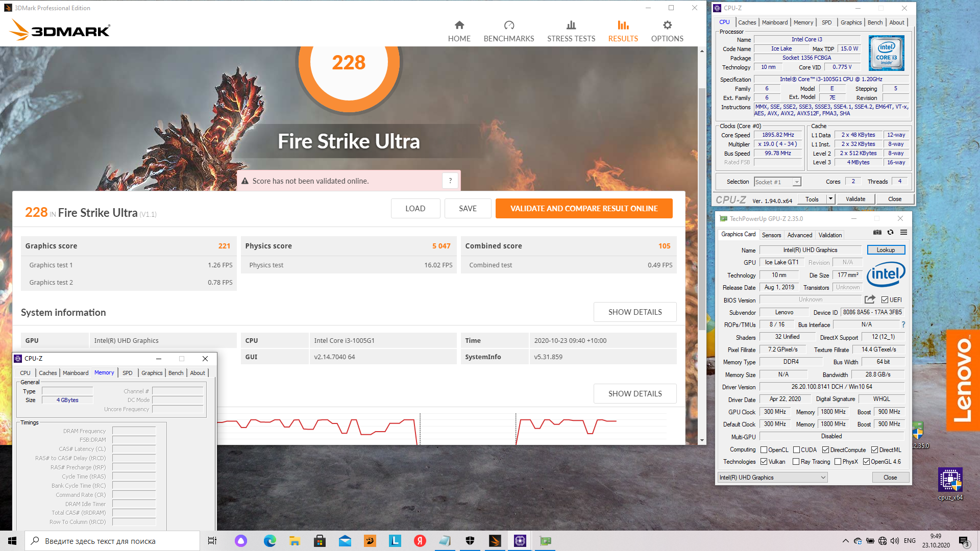Screen dimensions: 980x551
Task: Click the Bus Interface question mark in GPU-Z
Action: [903, 324]
